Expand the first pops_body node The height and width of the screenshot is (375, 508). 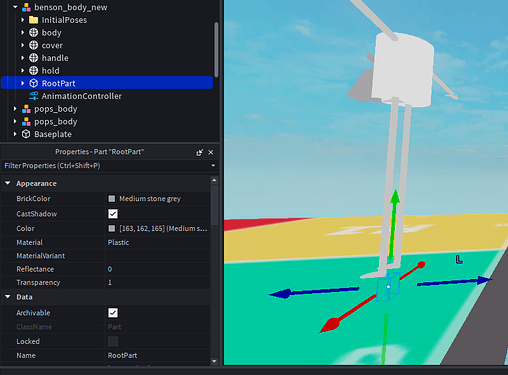click(x=15, y=109)
